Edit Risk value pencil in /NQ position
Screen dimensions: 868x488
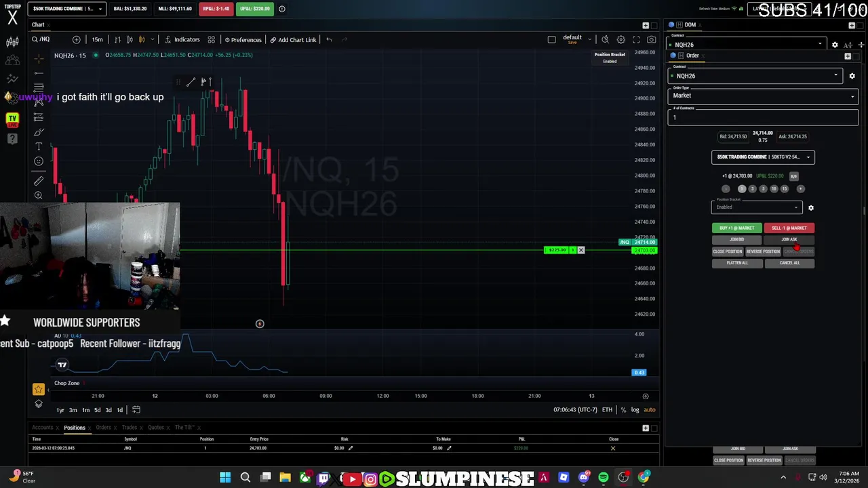(351, 448)
